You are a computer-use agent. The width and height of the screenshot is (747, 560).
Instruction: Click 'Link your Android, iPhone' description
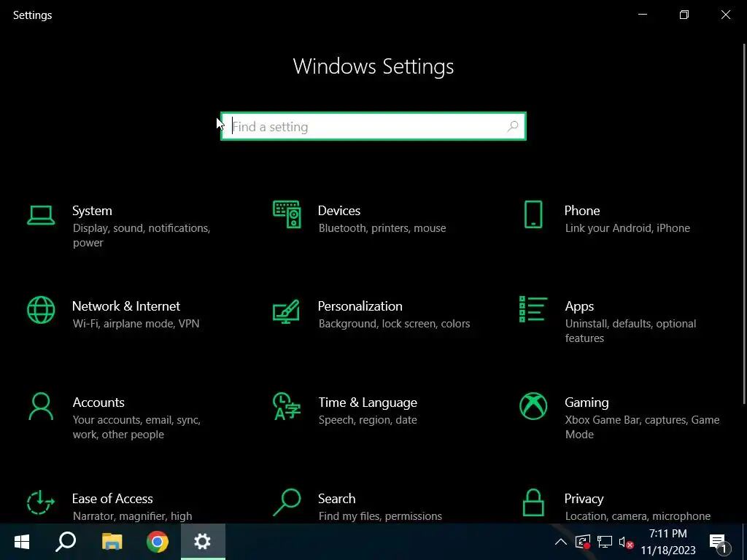coord(627,228)
